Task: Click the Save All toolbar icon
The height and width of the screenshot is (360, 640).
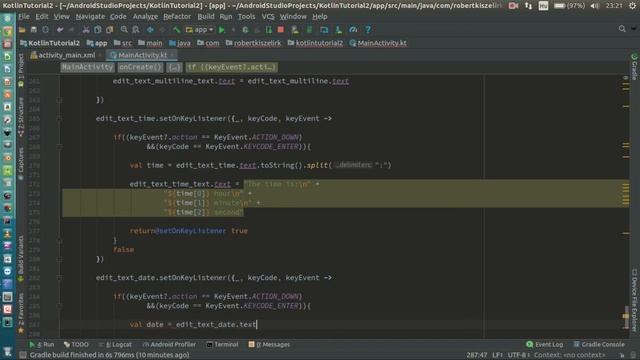Action: (33, 30)
